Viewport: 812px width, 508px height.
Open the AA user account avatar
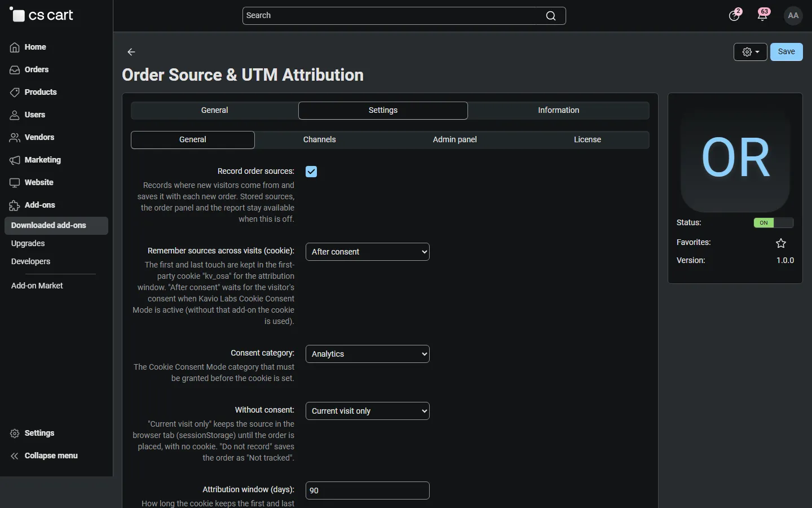click(x=793, y=16)
